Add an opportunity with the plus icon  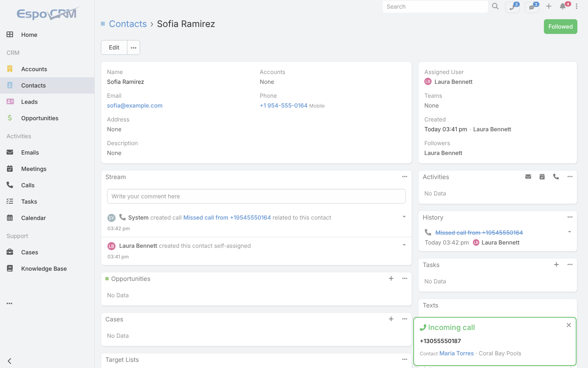tap(391, 278)
